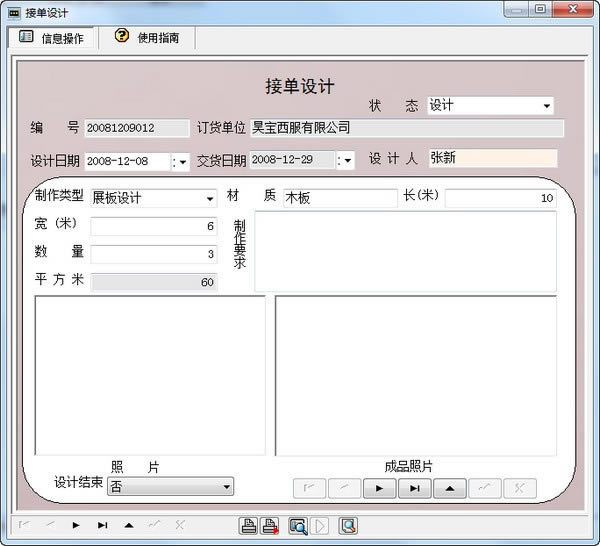Click the up-triangle icon in bottom navigation bar
This screenshot has width=600, height=546.
[128, 525]
